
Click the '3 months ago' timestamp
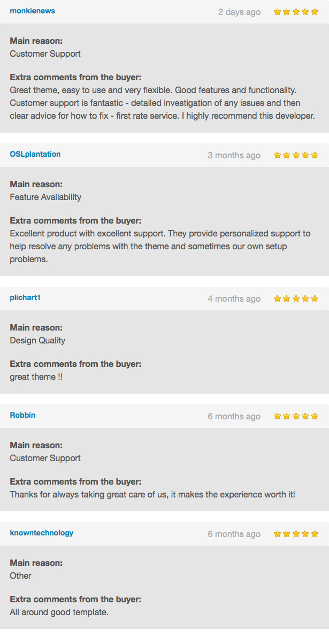(234, 155)
